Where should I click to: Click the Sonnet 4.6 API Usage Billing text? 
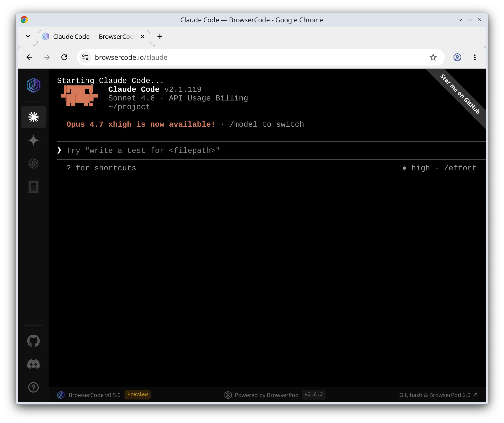tap(178, 98)
